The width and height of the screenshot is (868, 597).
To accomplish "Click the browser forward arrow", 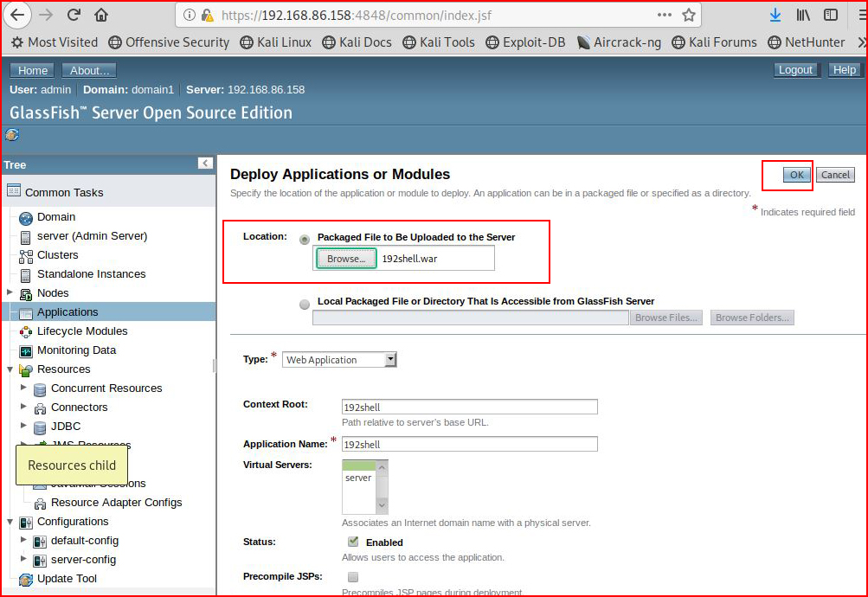I will [x=45, y=15].
